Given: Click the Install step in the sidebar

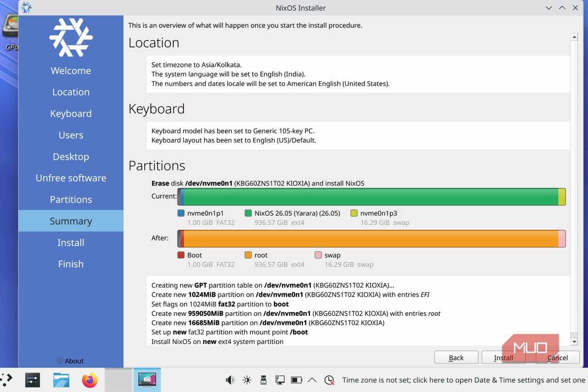Looking at the screenshot, I should pos(71,242).
